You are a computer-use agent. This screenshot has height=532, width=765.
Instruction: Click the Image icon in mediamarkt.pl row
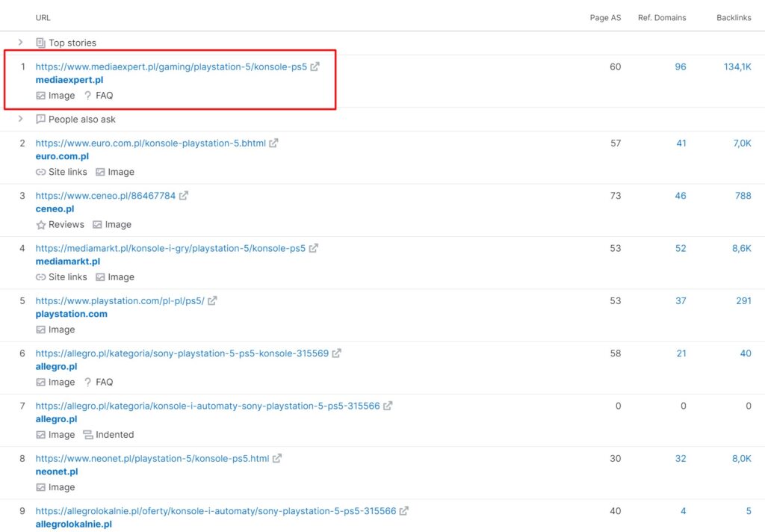(x=100, y=277)
